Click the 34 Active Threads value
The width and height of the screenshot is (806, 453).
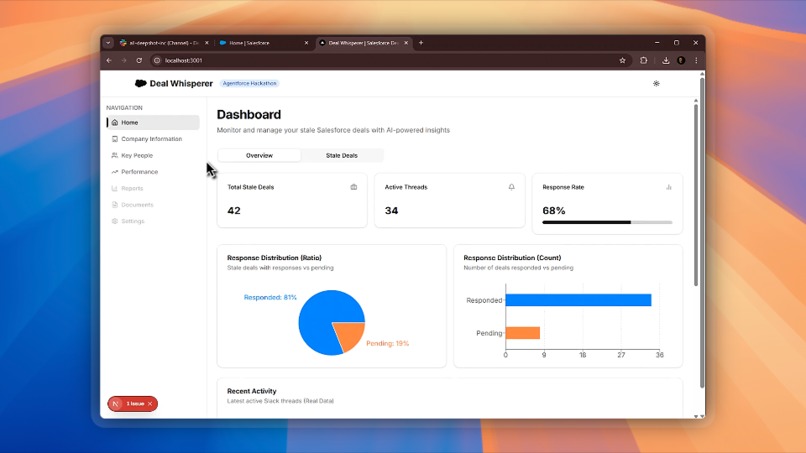pyautogui.click(x=391, y=210)
